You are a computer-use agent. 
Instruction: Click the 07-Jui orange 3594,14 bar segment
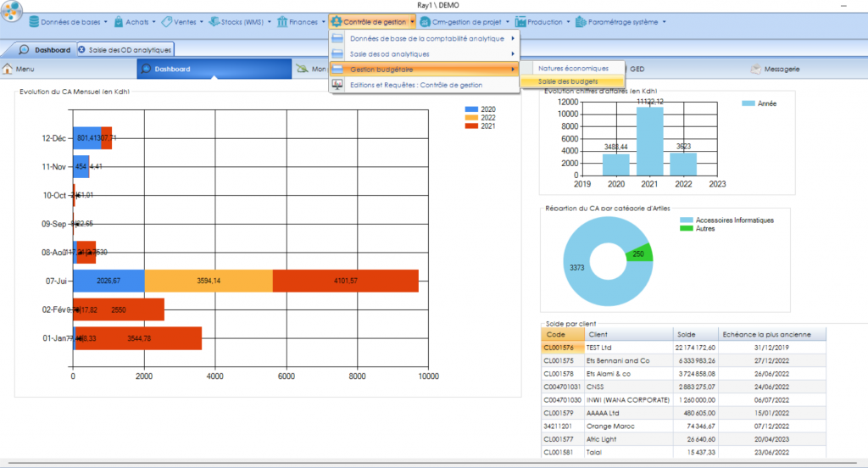click(x=209, y=281)
